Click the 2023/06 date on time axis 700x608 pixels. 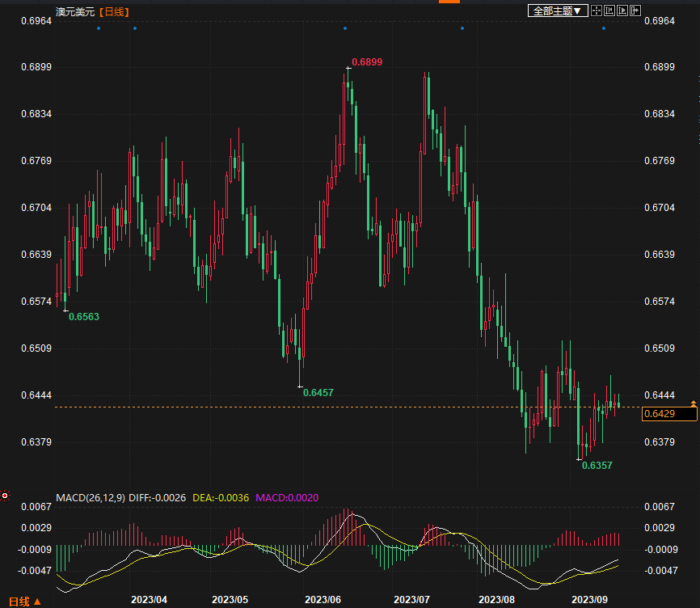point(323,600)
